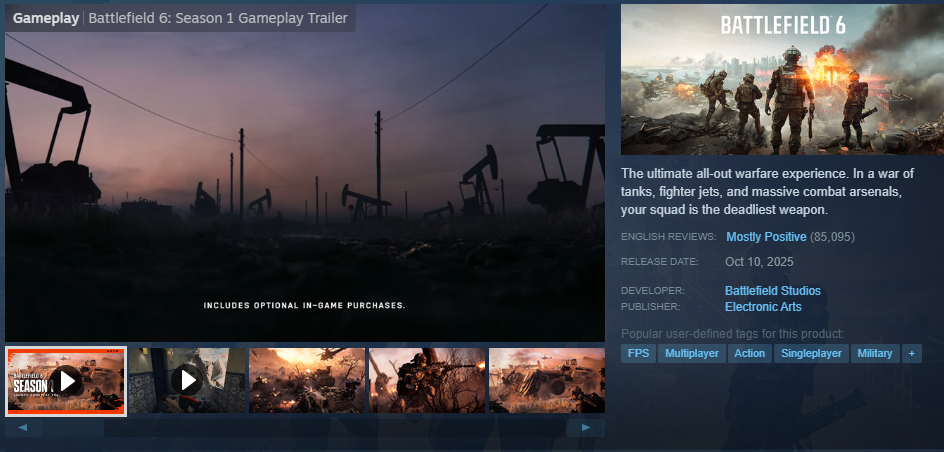Click the 'DEVELOPER:' label
Viewport: 944px width, 452px height.
[653, 291]
